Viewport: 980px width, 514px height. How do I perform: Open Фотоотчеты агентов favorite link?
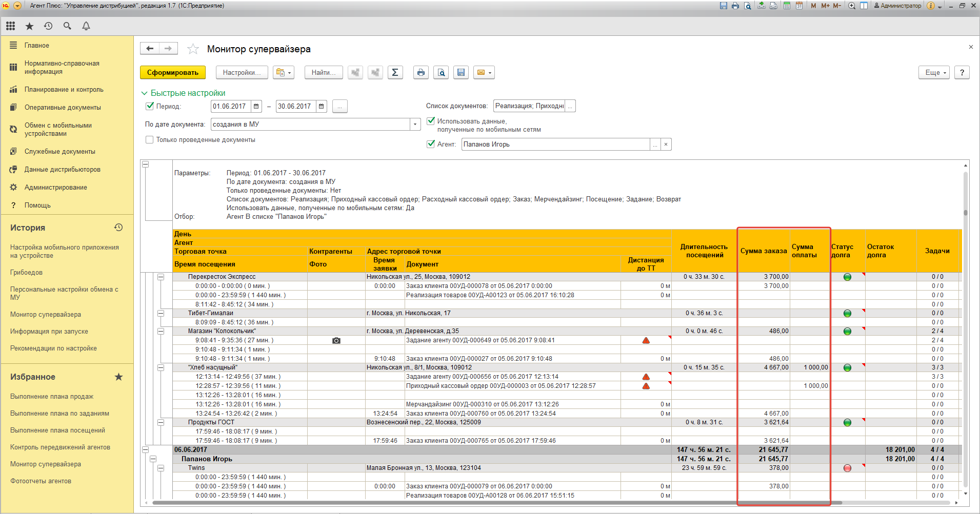click(x=41, y=481)
